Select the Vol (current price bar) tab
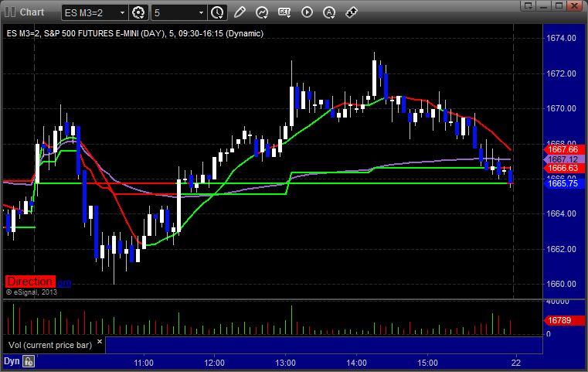588x372 pixels. coord(46,344)
